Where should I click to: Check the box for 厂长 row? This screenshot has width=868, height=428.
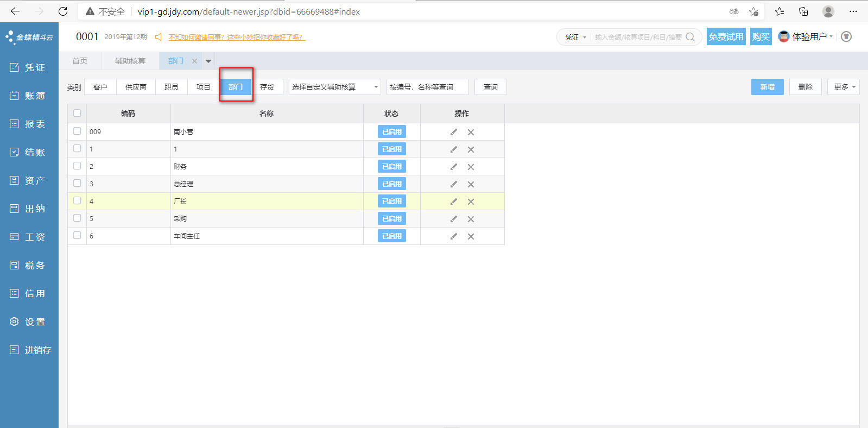click(x=77, y=200)
